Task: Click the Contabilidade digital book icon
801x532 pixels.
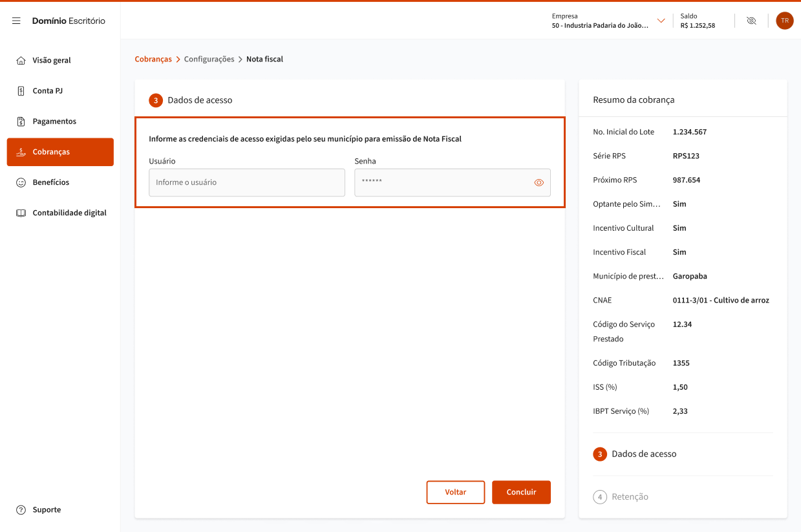Action: (x=21, y=213)
